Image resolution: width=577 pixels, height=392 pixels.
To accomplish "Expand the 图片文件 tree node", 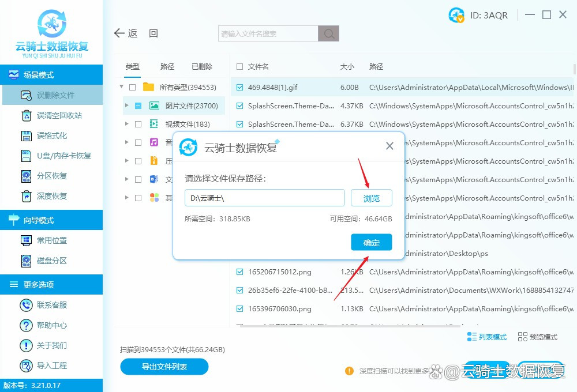I will click(128, 105).
